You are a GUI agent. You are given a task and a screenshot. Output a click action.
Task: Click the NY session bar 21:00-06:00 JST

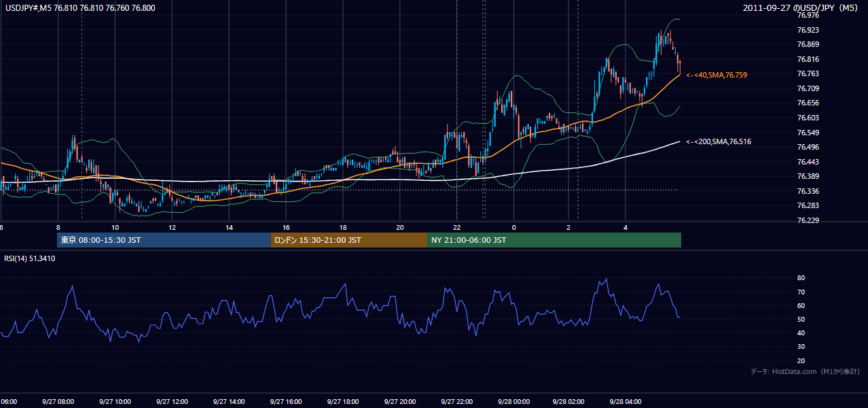[554, 240]
